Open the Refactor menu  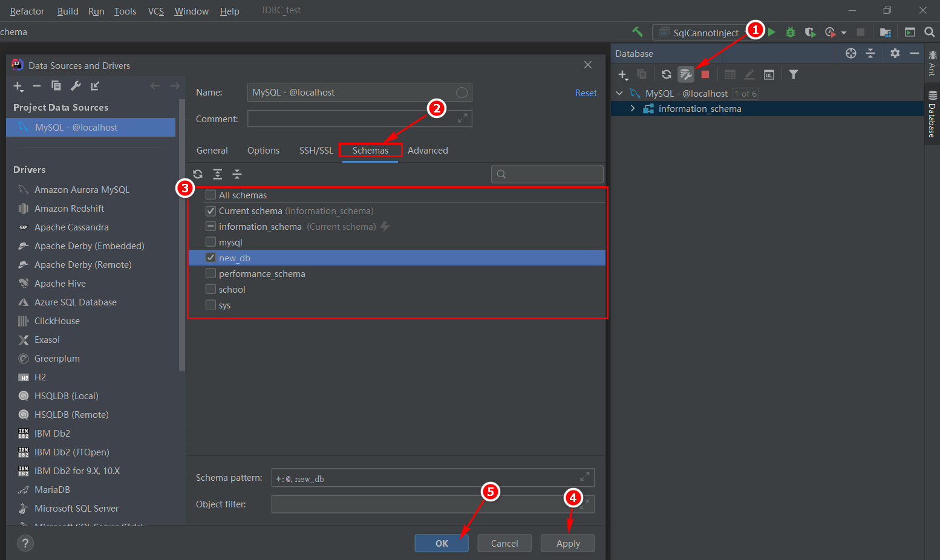pos(27,11)
